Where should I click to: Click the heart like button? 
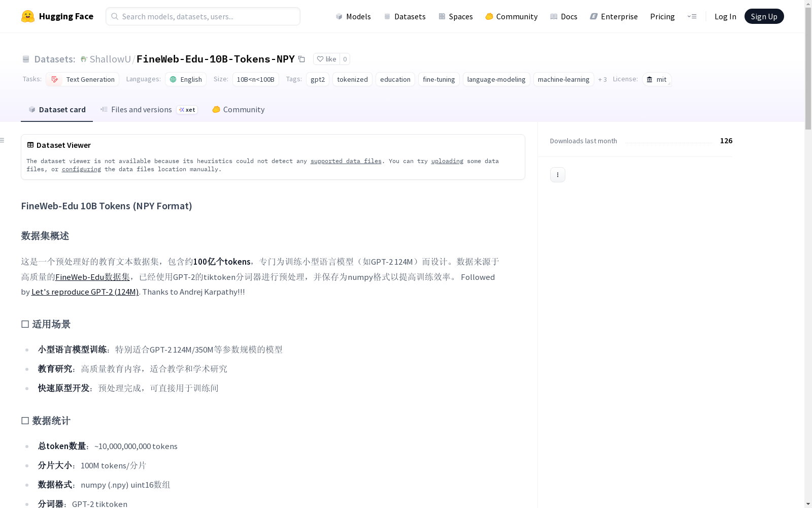pyautogui.click(x=326, y=59)
